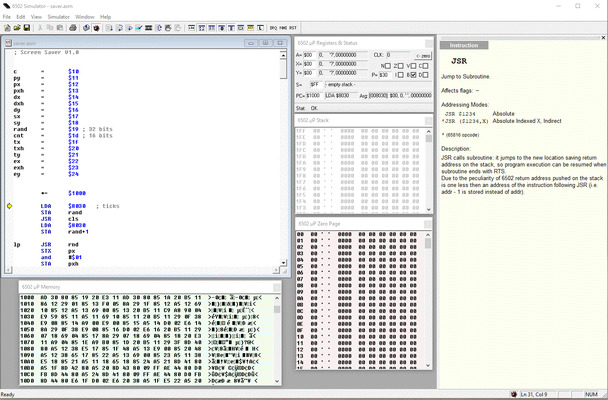The image size is (608, 400).
Task: Close the Instruction help pane
Action: point(603,38)
